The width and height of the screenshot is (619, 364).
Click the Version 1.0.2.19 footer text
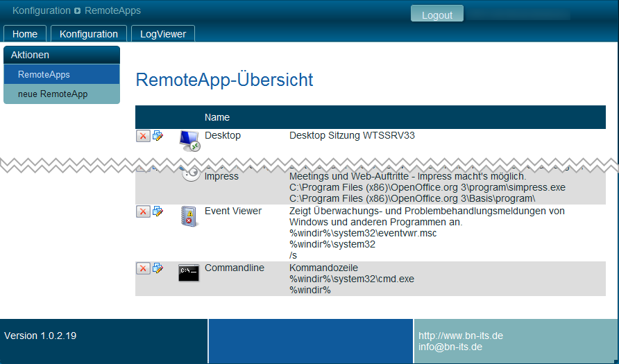click(40, 336)
